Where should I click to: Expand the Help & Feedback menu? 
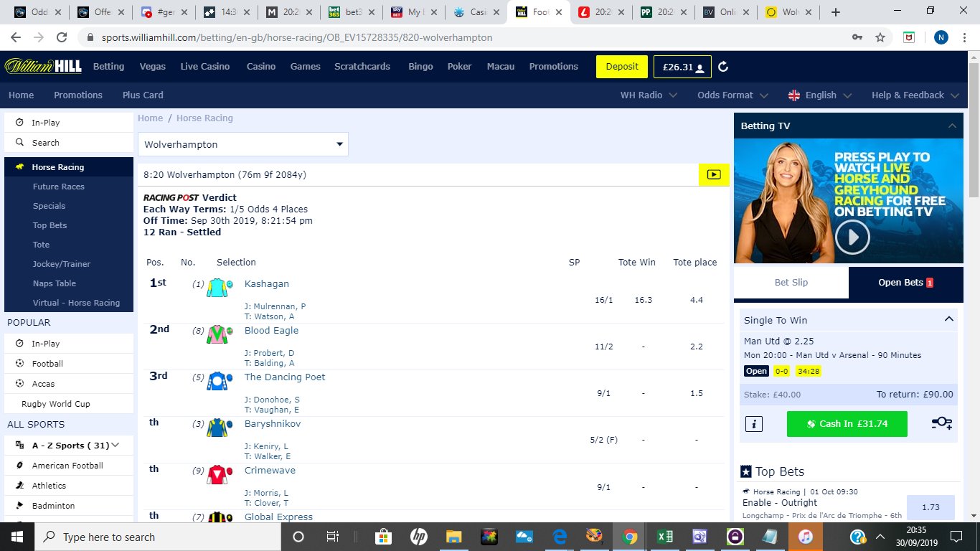[915, 95]
